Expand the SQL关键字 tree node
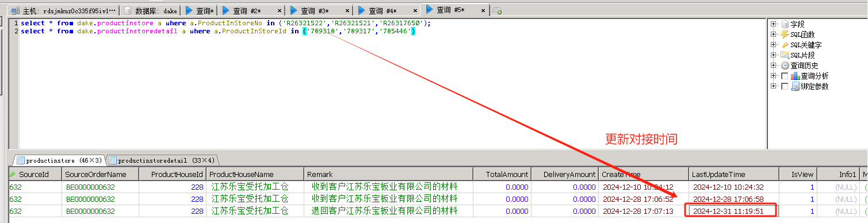868x223 pixels. pos(774,45)
